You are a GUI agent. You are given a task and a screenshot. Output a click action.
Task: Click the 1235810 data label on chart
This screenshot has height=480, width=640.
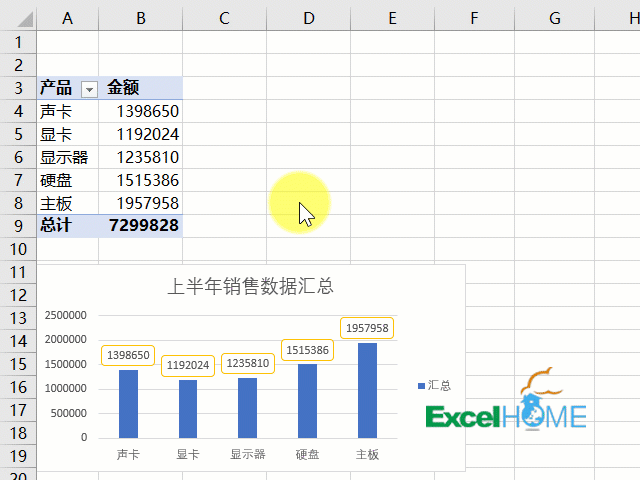coord(248,363)
